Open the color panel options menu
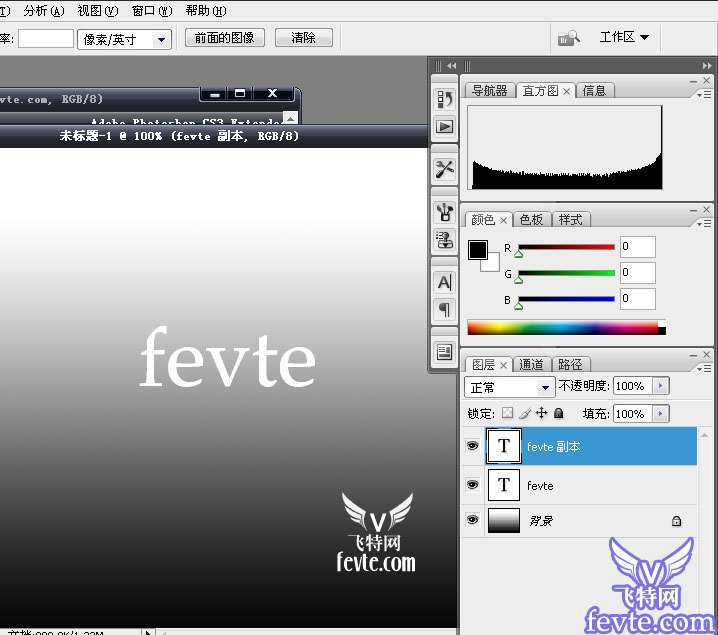 pyautogui.click(x=704, y=223)
